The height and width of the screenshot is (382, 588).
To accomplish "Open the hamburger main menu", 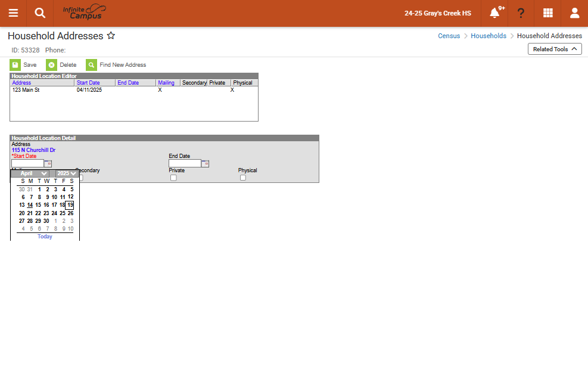I will coord(14,13).
